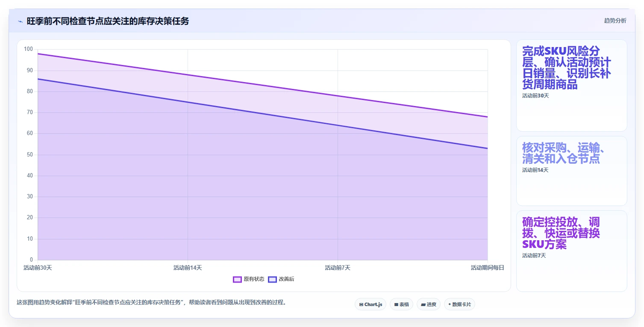Open the 核对采购、运输 card
644x327 pixels.
[x=572, y=171]
